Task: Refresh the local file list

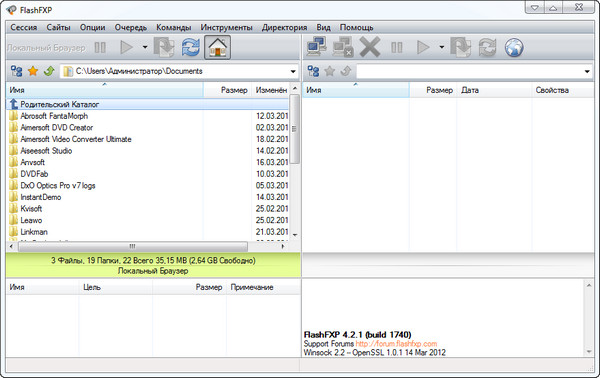Action: click(x=190, y=47)
